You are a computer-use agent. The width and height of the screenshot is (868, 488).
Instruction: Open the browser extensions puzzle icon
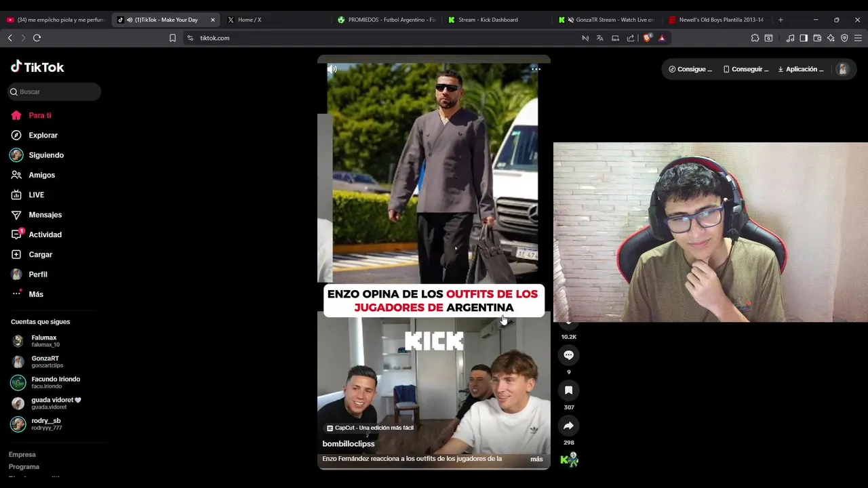pos(755,38)
